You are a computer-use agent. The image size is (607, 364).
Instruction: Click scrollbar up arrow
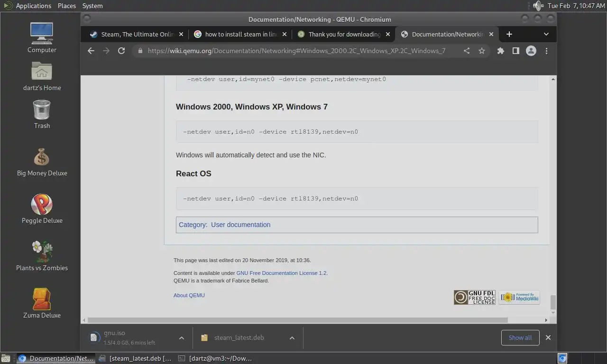pos(553,79)
